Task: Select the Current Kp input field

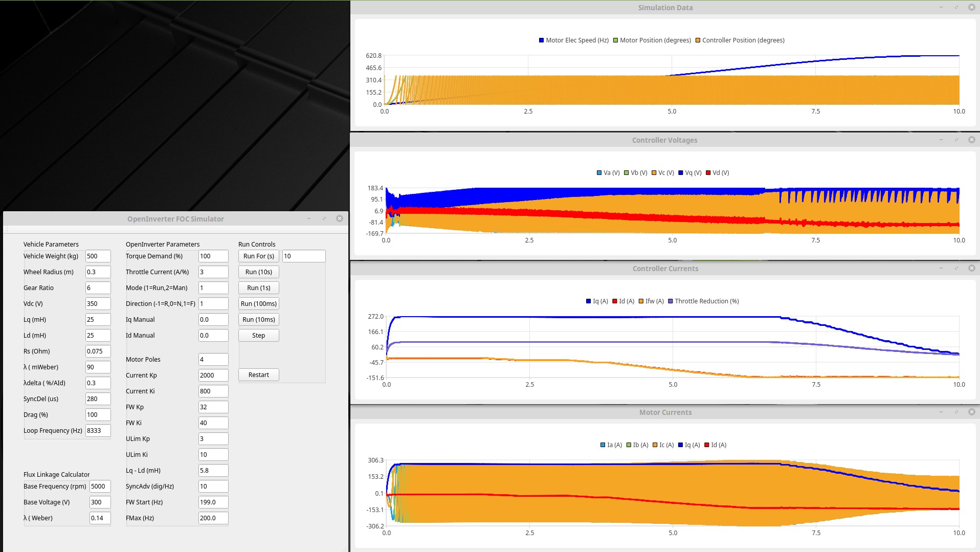Action: 213,376
